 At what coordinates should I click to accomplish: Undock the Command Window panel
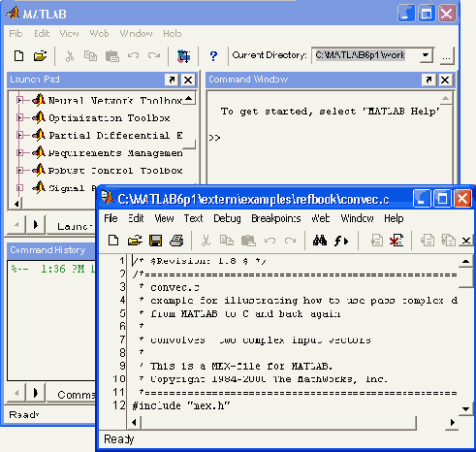[428, 80]
